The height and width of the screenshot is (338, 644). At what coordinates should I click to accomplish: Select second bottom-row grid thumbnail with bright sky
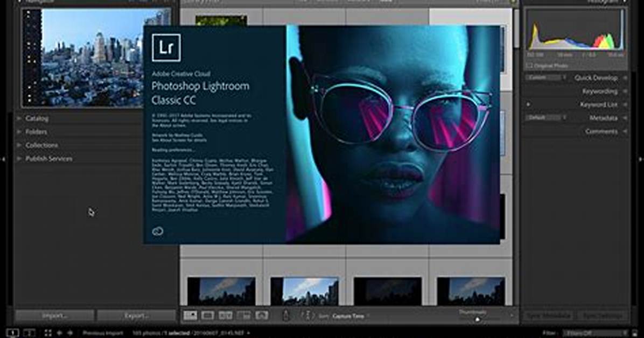coord(304,291)
